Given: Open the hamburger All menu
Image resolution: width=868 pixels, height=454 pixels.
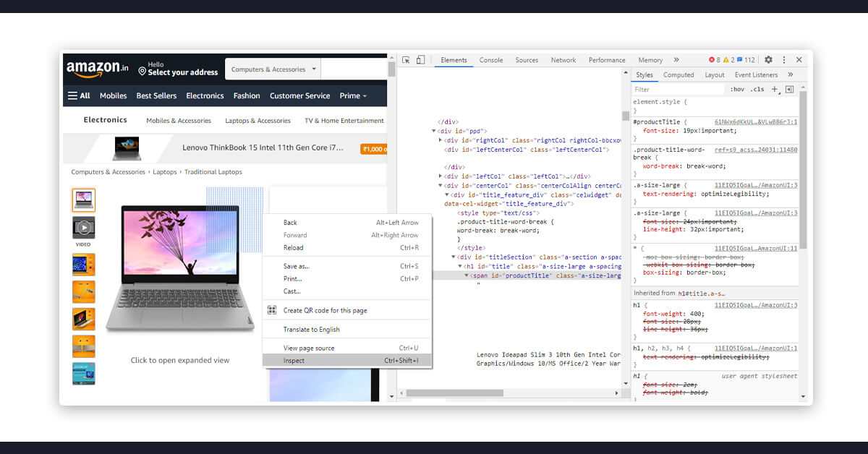Looking at the screenshot, I should click(x=79, y=95).
